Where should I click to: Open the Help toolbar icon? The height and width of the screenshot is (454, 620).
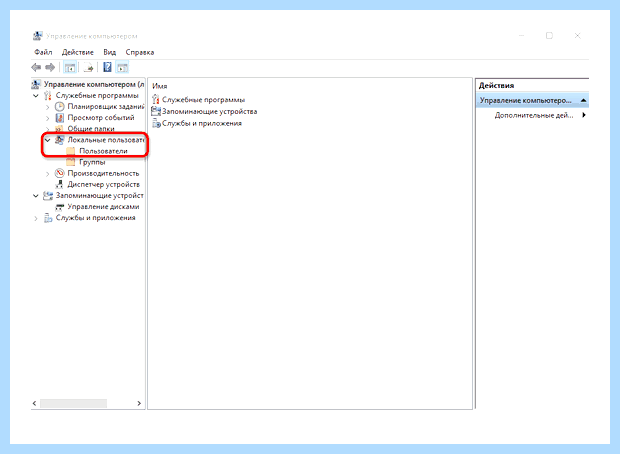point(107,67)
